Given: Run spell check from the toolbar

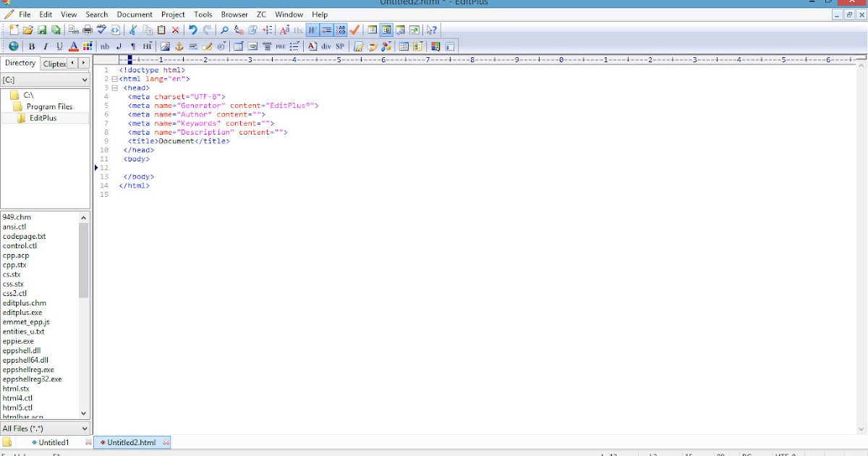Looking at the screenshot, I should [101, 30].
